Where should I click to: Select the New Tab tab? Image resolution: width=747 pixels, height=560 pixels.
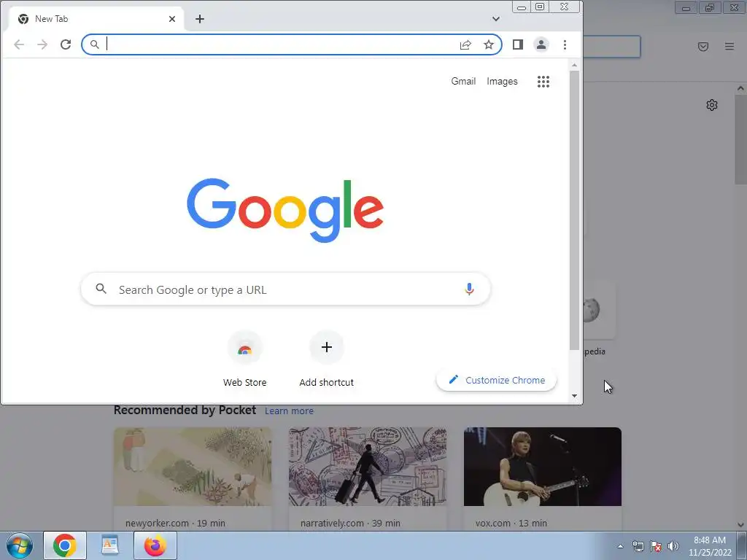(x=96, y=19)
